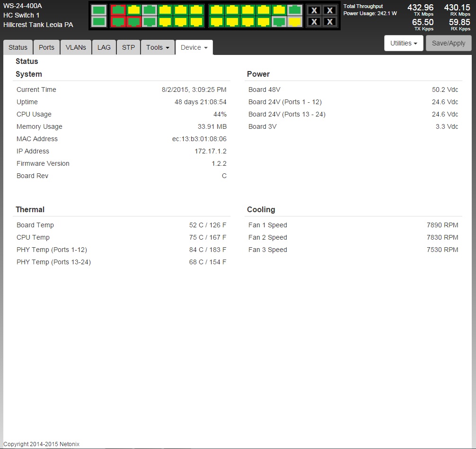Image resolution: width=476 pixels, height=449 pixels.
Task: Open the Tools dropdown menu
Action: pyautogui.click(x=158, y=47)
